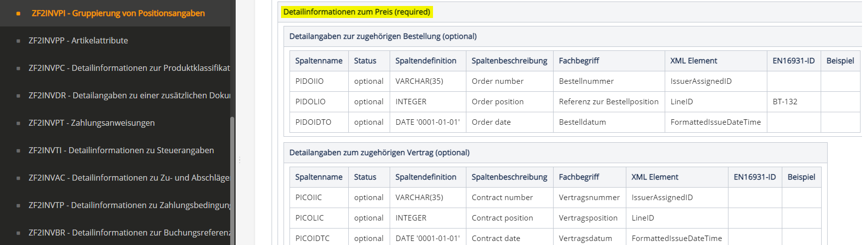This screenshot has height=245, width=868.
Task: Open ZF2INVBR Buchungsreferenz sidebar entry
Action: [129, 233]
